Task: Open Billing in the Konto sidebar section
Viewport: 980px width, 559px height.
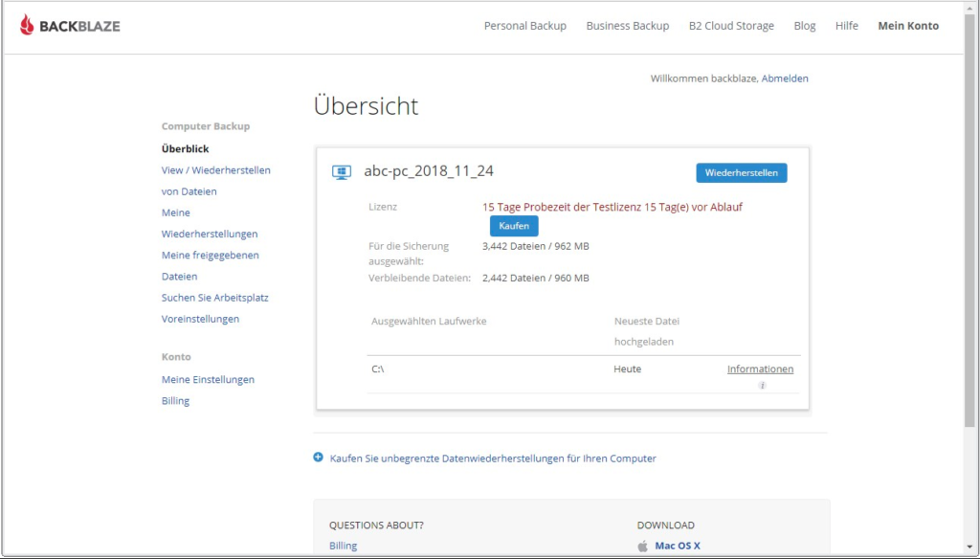Action: tap(175, 401)
